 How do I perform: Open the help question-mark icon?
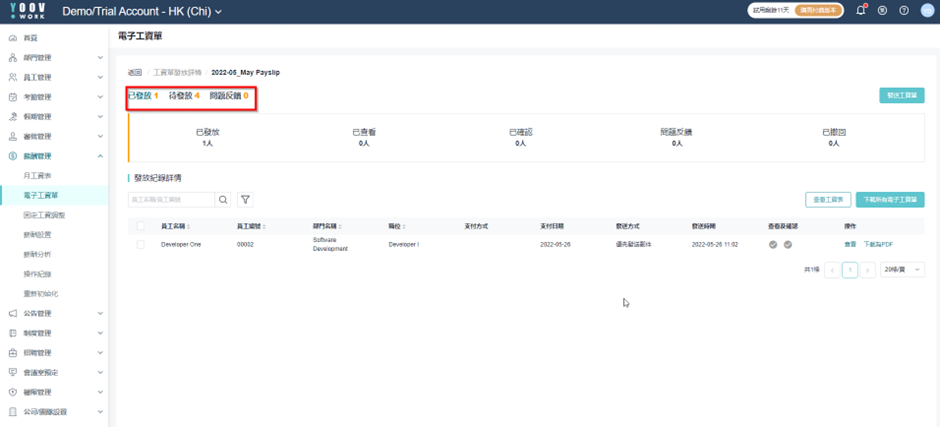click(x=904, y=11)
